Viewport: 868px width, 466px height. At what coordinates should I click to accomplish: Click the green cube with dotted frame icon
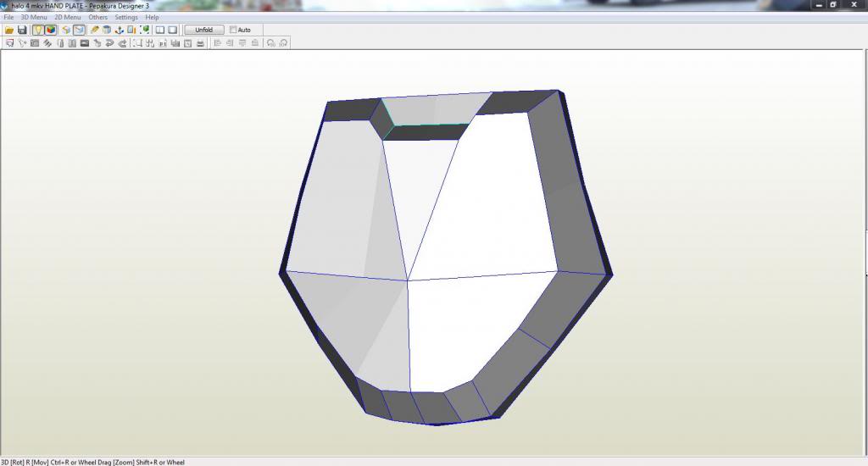tap(144, 30)
